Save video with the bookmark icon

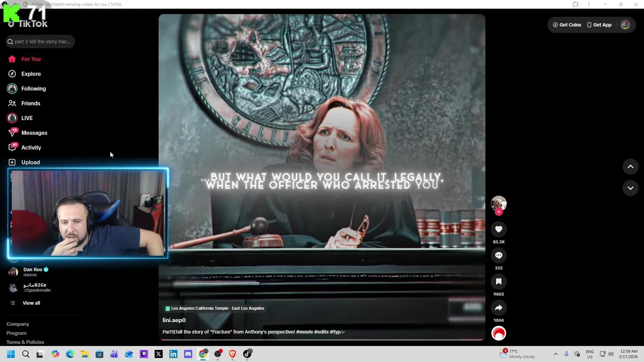click(x=499, y=282)
